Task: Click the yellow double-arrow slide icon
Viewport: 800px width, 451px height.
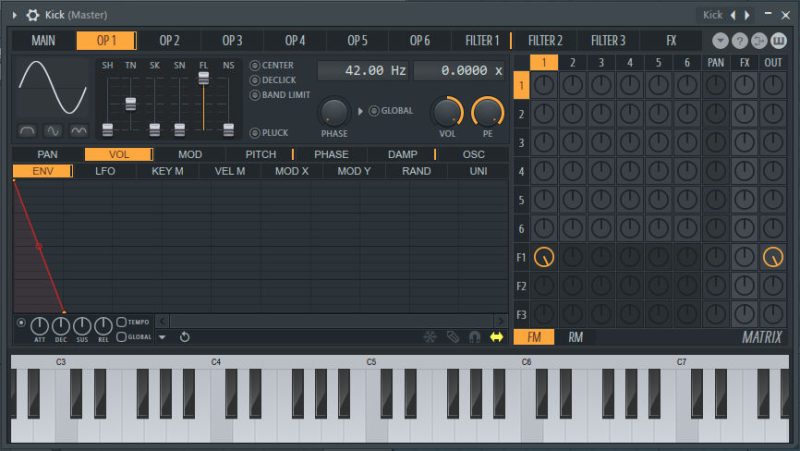Action: click(496, 337)
